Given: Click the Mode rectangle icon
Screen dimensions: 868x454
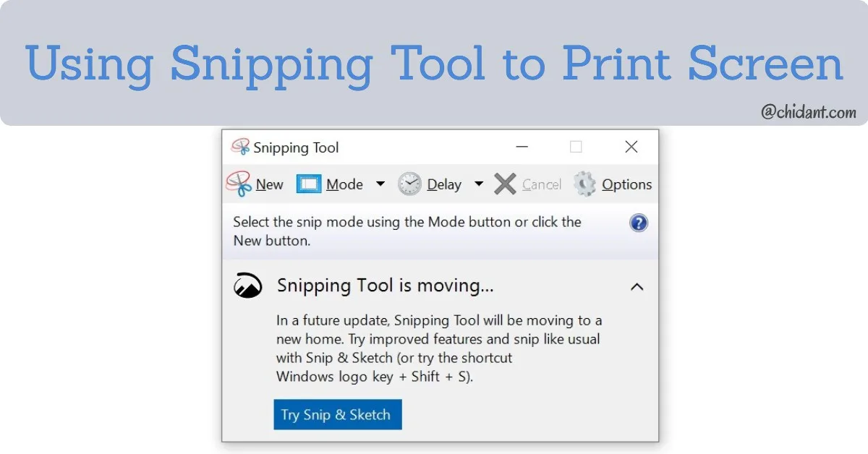Looking at the screenshot, I should click(309, 184).
